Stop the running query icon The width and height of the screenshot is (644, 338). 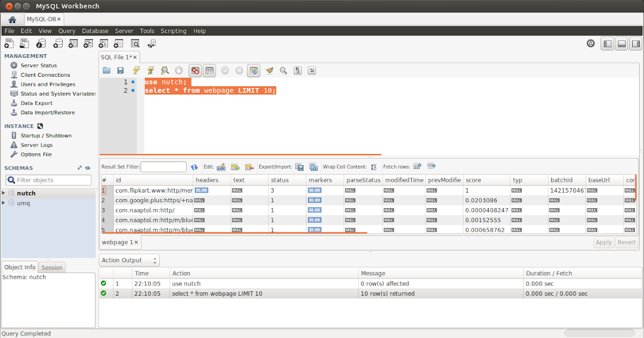tap(179, 70)
